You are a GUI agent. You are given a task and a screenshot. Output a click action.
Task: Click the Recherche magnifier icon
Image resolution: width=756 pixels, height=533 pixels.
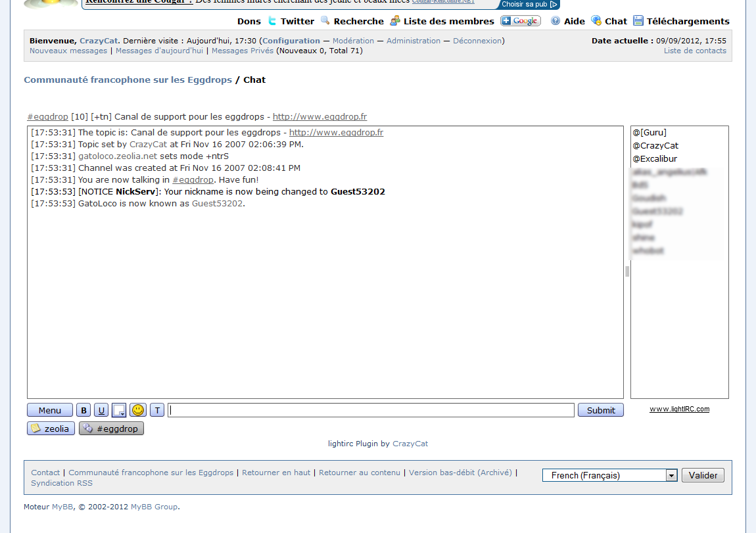(325, 21)
